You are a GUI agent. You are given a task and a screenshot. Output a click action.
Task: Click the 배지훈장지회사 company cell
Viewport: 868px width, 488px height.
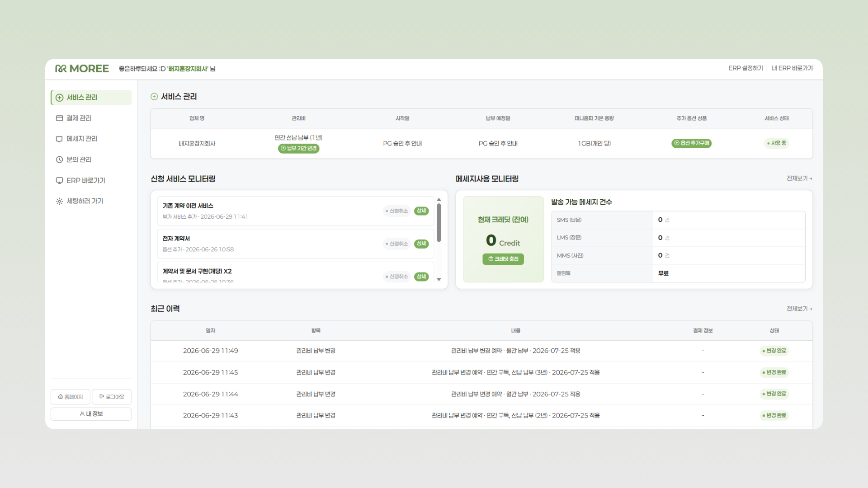pos(197,144)
